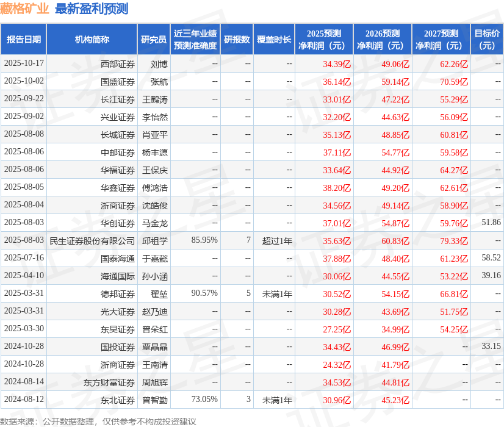The image size is (504, 427).
Task: Click target price 39.16
Action: [x=491, y=275]
